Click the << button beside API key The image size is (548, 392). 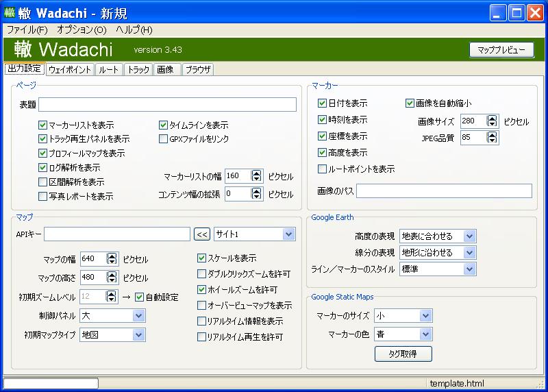click(x=202, y=234)
